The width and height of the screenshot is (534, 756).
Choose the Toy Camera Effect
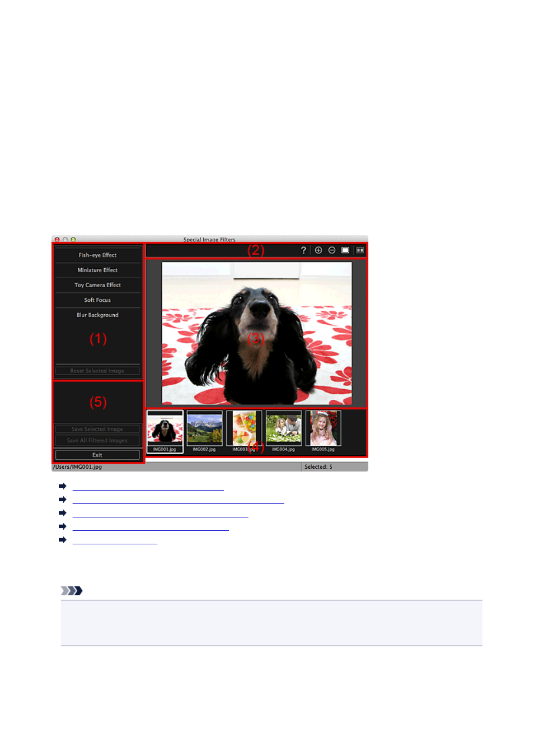pos(97,286)
